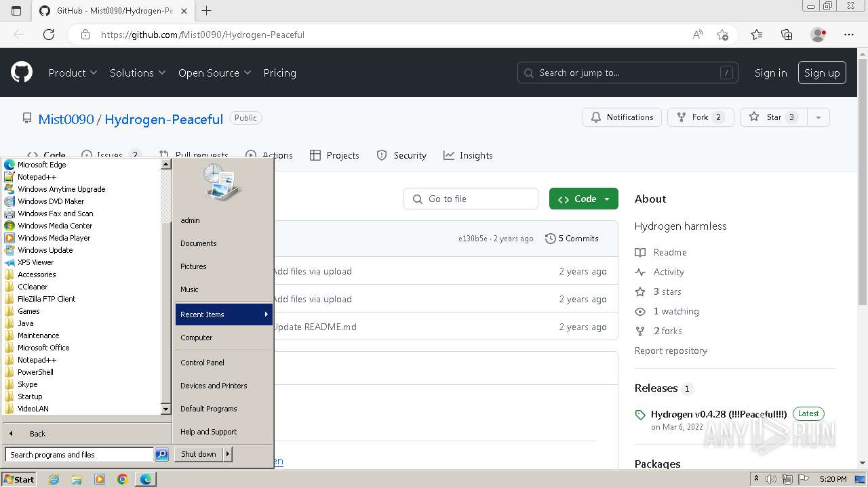Switch to the Insights tab
The width and height of the screenshot is (868, 488).
click(468, 155)
